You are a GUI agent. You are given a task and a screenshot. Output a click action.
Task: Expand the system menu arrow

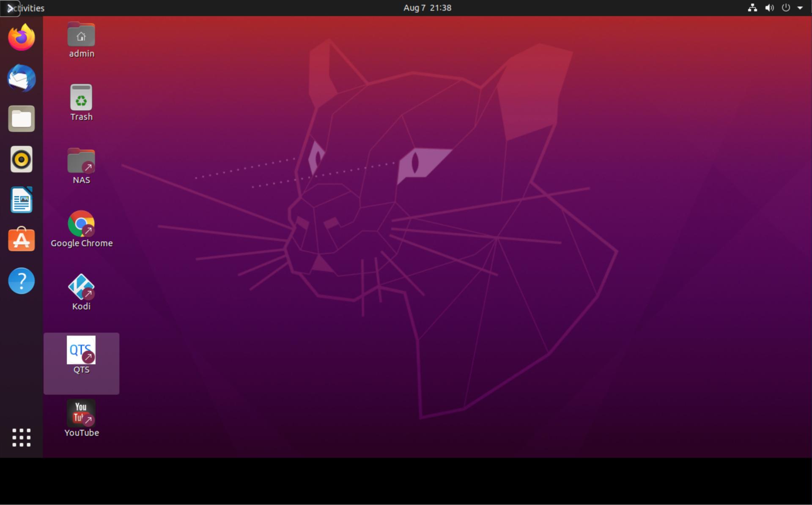800,8
